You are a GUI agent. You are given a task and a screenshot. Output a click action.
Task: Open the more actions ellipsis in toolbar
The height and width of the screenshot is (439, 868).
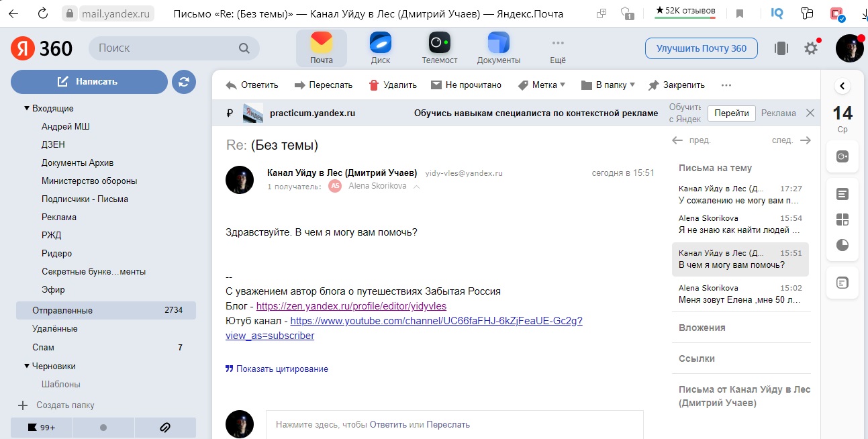point(726,85)
